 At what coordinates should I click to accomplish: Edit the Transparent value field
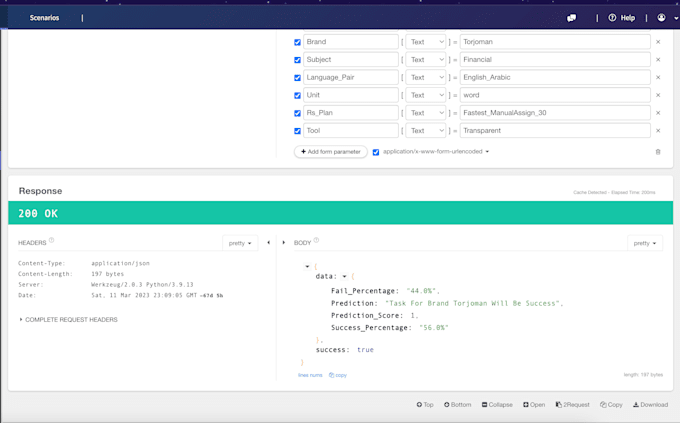tap(555, 131)
